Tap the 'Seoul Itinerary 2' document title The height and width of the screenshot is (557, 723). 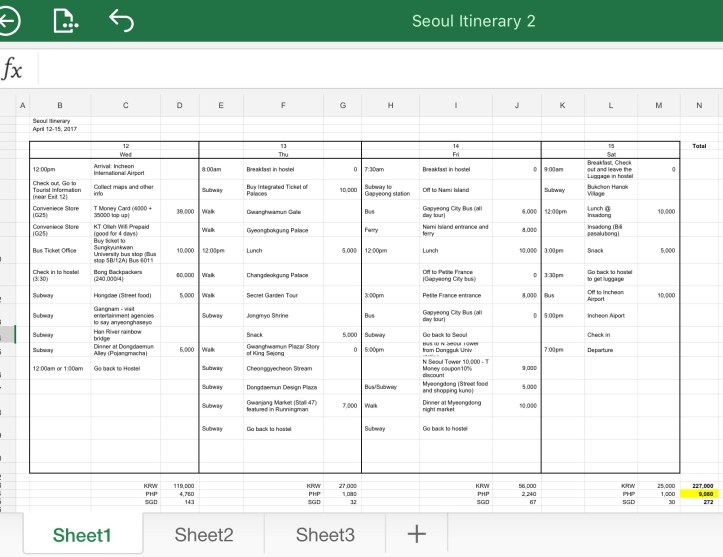click(473, 21)
